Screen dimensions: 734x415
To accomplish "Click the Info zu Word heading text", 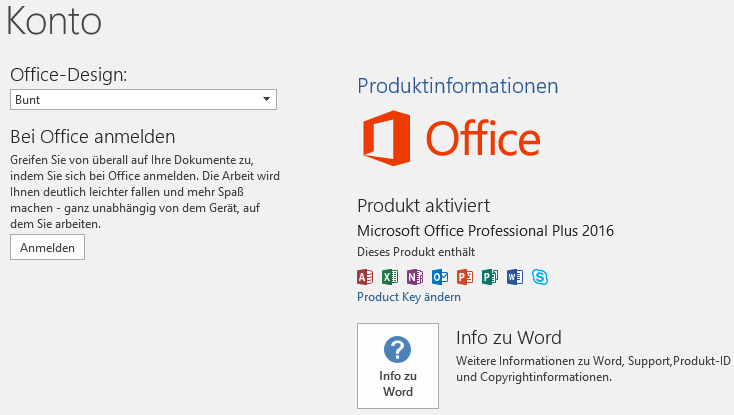I will 509,337.
